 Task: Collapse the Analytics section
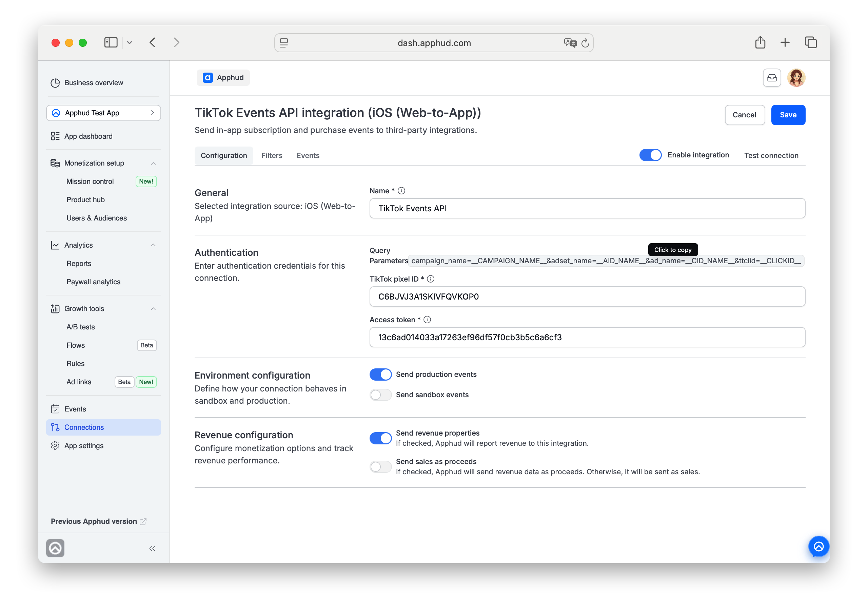(153, 245)
